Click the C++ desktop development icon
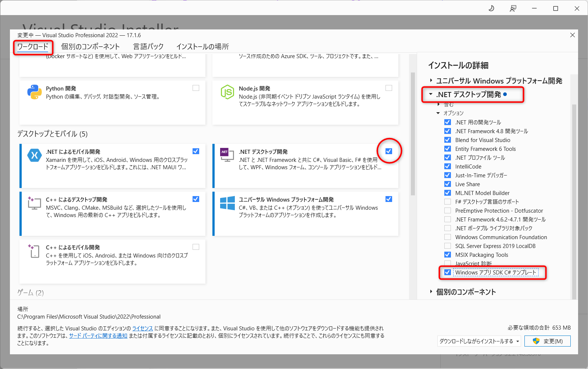 pos(34,203)
